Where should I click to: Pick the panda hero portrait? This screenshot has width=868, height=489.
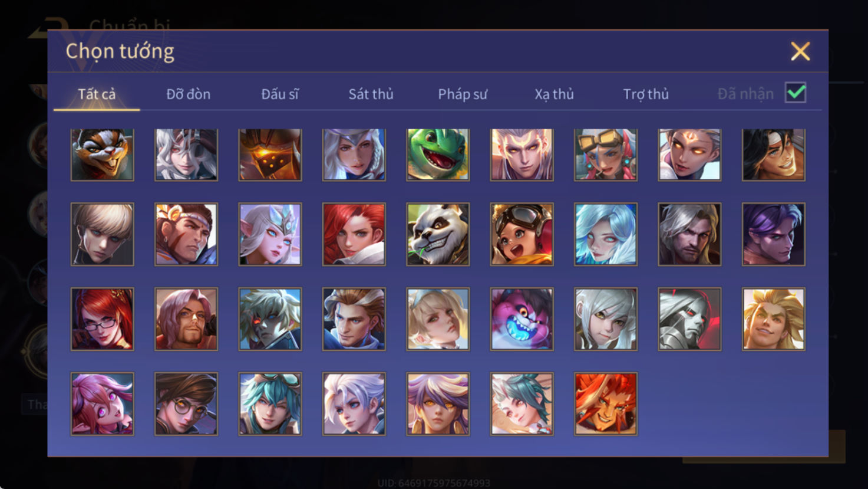coord(438,234)
